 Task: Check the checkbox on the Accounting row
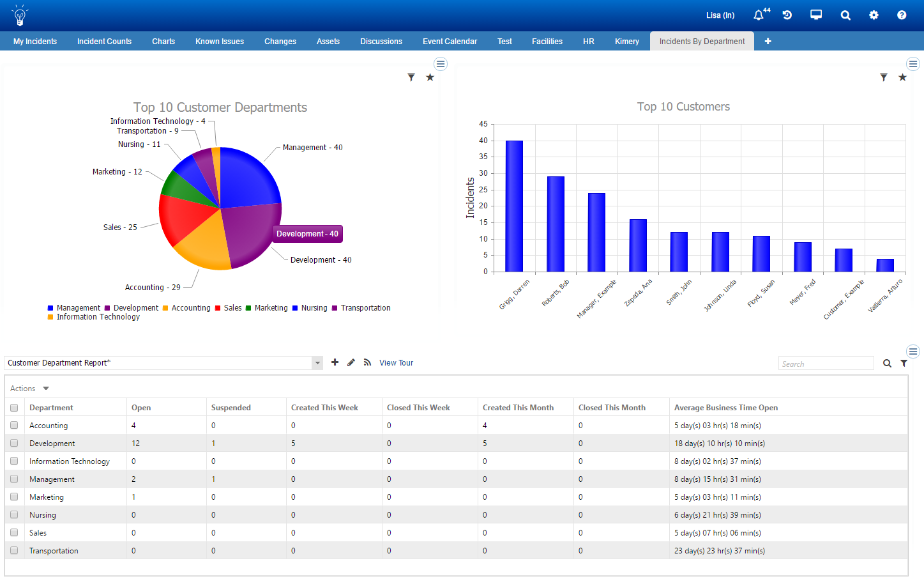13,425
